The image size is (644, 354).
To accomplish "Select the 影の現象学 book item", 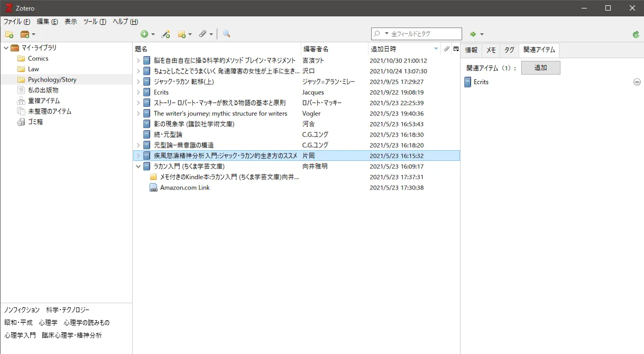I will [x=296, y=124].
